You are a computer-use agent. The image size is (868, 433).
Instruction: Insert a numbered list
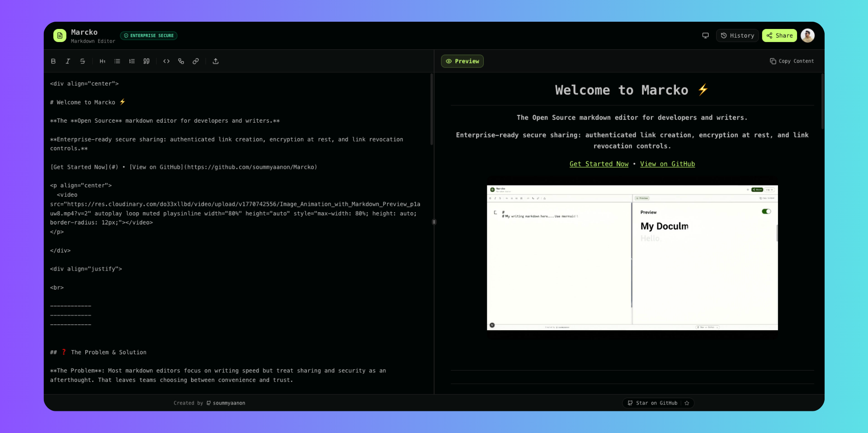pos(132,61)
